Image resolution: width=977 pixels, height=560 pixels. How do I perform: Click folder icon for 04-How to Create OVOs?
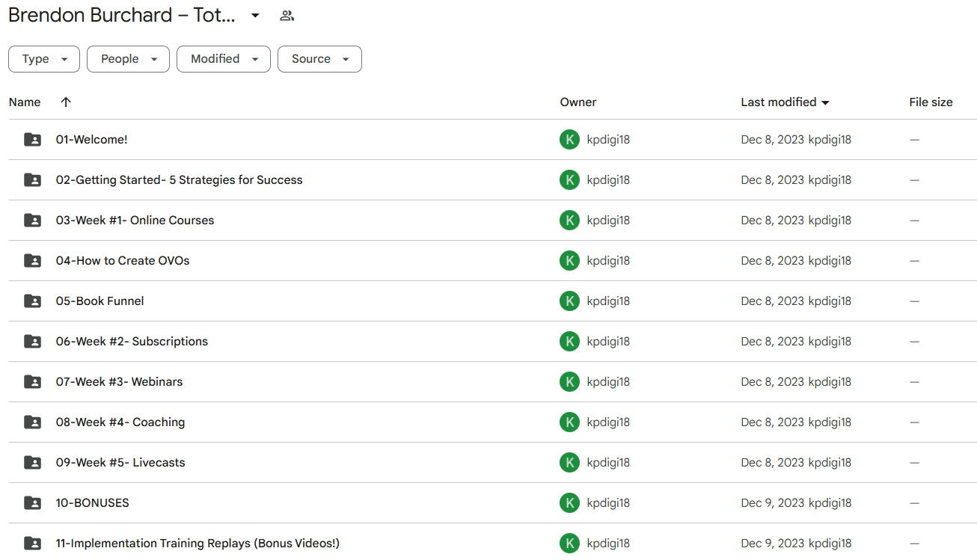[33, 261]
